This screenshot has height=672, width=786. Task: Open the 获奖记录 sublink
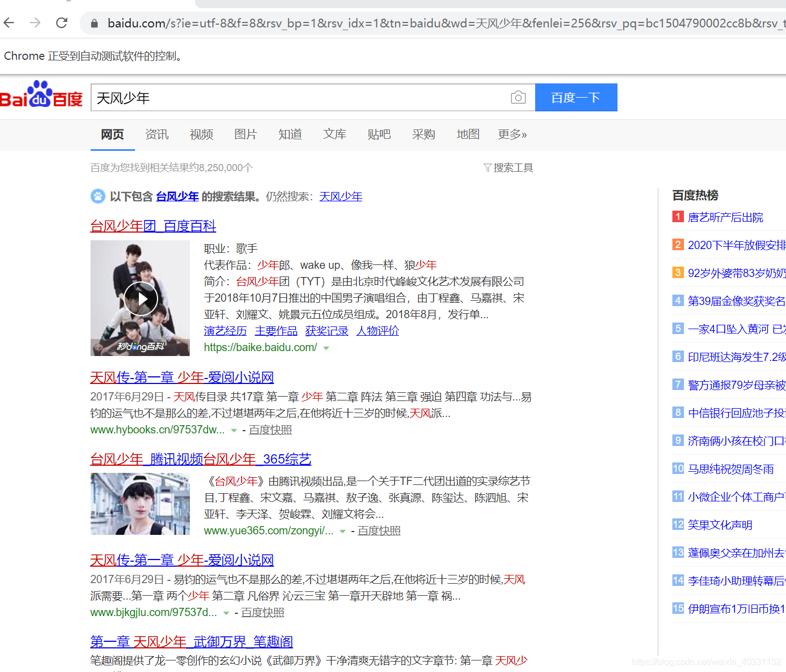pos(327,331)
